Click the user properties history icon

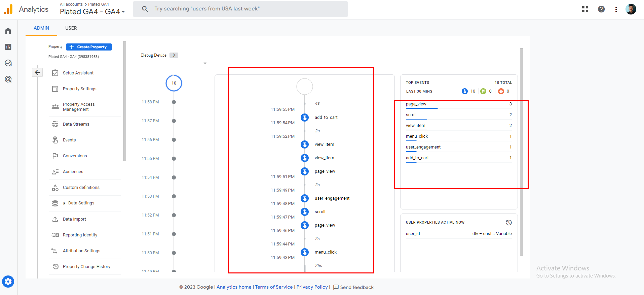click(x=508, y=223)
